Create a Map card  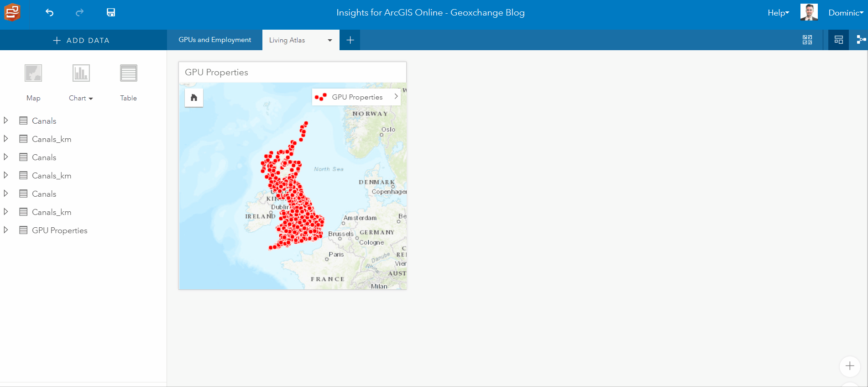click(33, 83)
